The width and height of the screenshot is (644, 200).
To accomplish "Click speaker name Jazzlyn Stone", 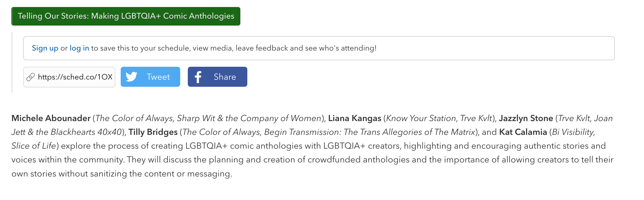I will 526,118.
